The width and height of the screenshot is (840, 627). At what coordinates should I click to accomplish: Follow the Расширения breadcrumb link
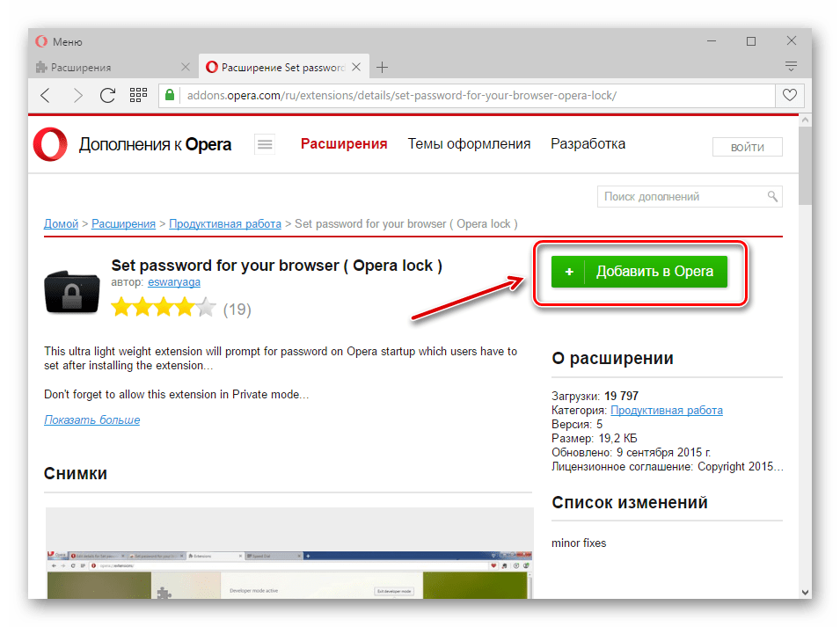[x=123, y=224]
